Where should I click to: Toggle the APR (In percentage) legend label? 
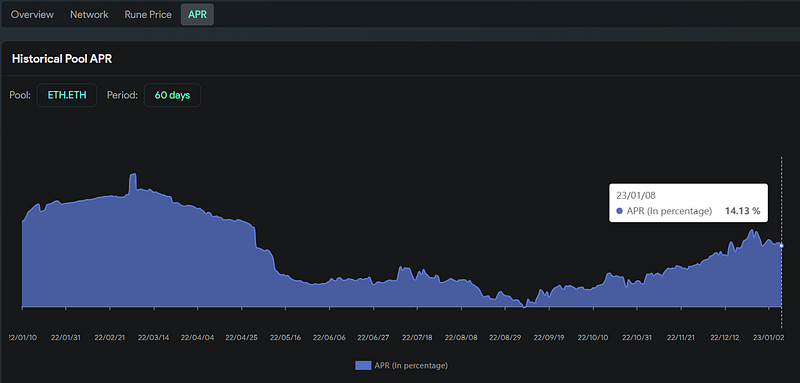(x=411, y=365)
